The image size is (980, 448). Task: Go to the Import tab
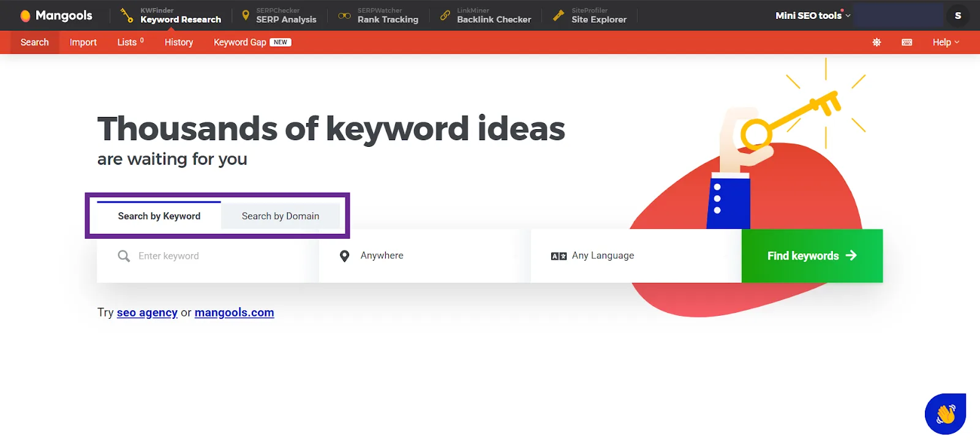pos(83,42)
